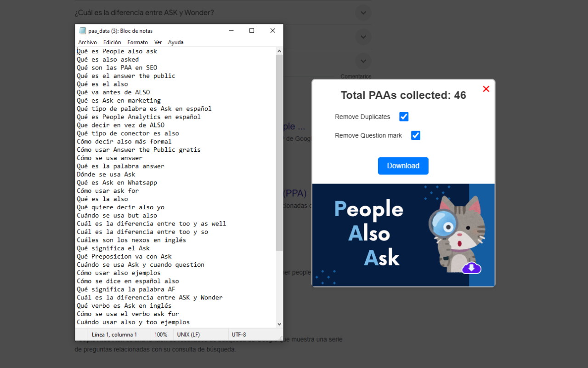Toggle the Remove Duplicates checkbox
Viewport: 588px width, 368px height.
(x=404, y=117)
